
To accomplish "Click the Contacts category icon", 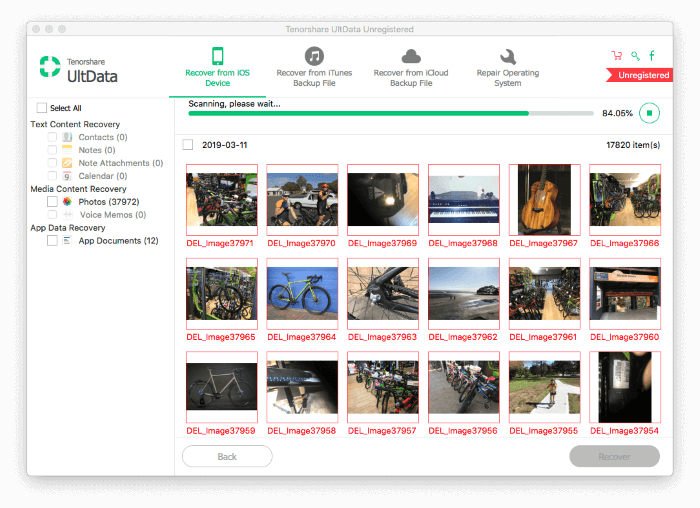I will click(67, 137).
